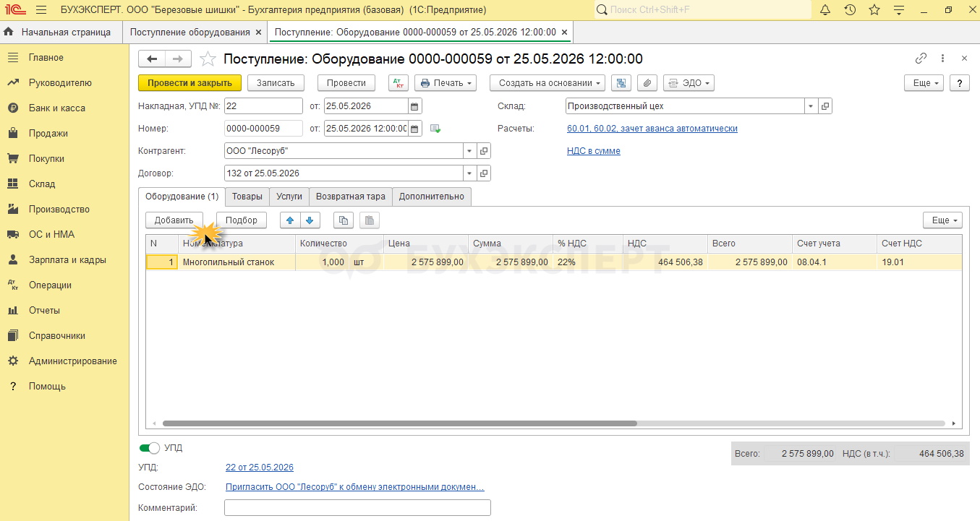This screenshot has height=521, width=980.
Task: Click the Провести button
Action: tap(346, 83)
